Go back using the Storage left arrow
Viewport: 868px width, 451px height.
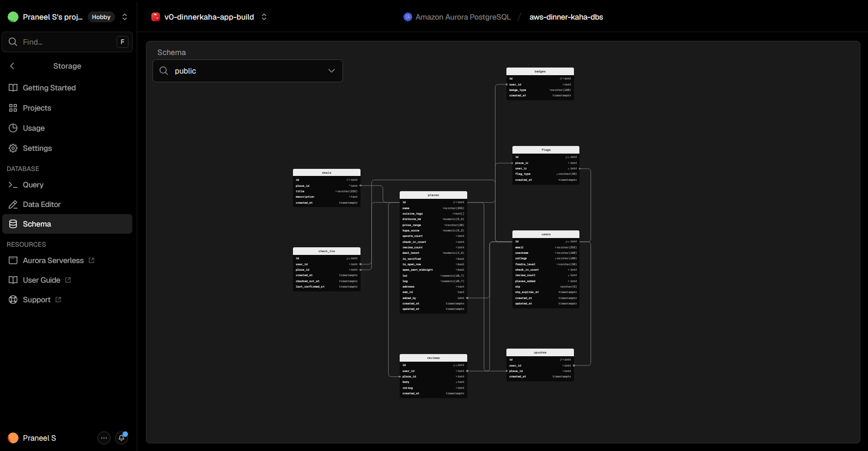[13, 66]
